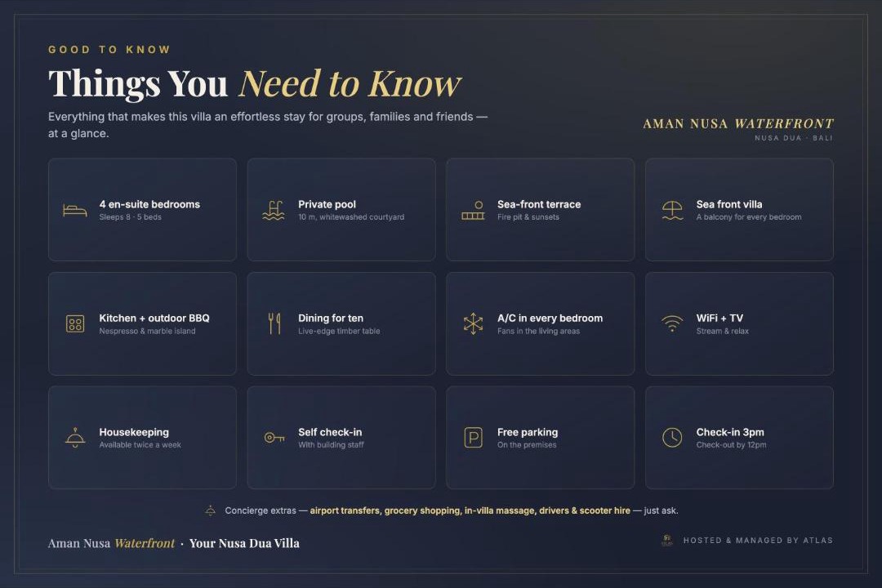The width and height of the screenshot is (882, 588).
Task: Click the WiFi signal icon beside WiFi + TV
Action: click(672, 324)
